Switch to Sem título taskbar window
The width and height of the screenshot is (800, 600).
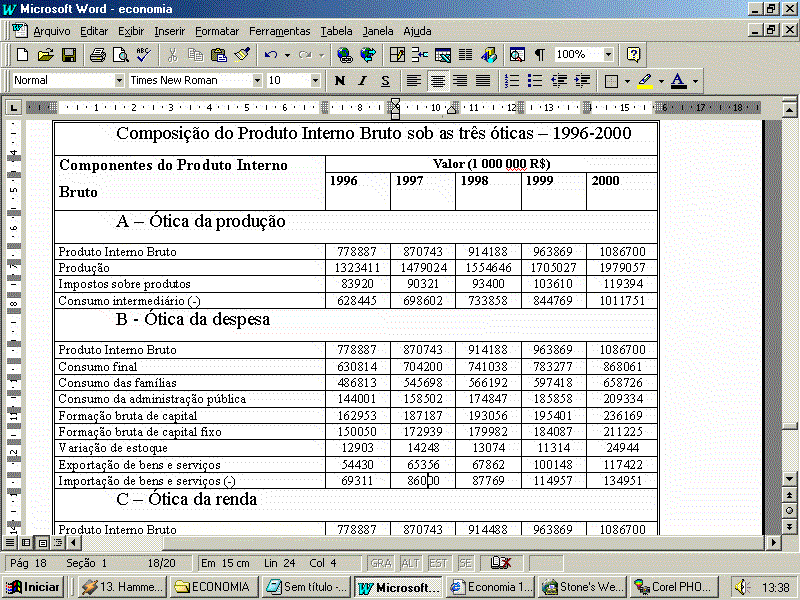306,587
